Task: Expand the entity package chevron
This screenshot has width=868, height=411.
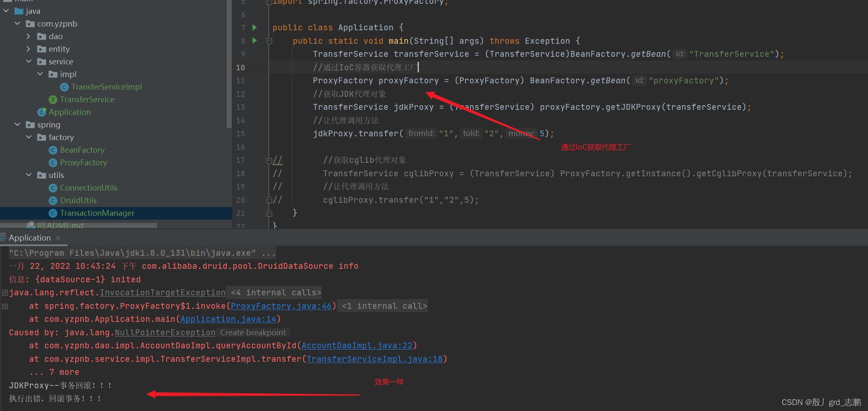Action: click(29, 49)
